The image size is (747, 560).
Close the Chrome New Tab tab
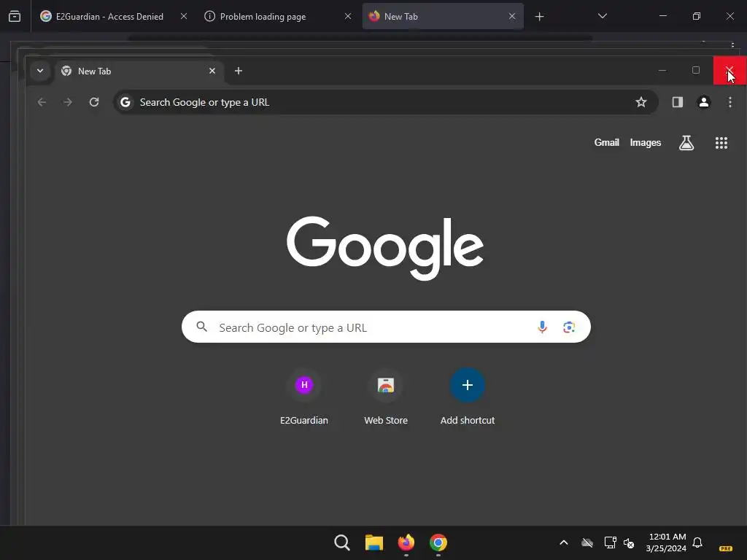point(212,71)
